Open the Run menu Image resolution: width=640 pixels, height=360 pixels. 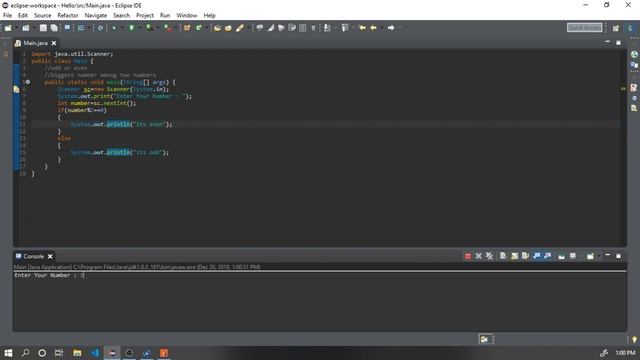coord(165,16)
